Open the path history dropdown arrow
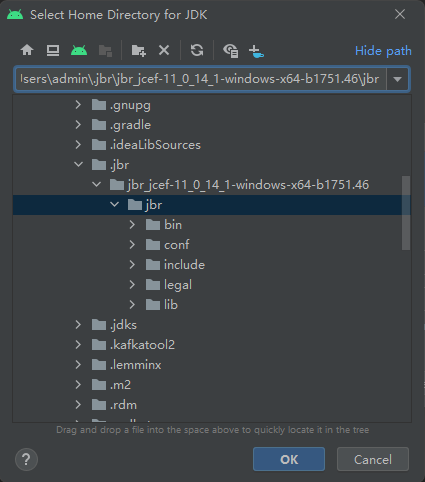The image size is (425, 482). 397,79
